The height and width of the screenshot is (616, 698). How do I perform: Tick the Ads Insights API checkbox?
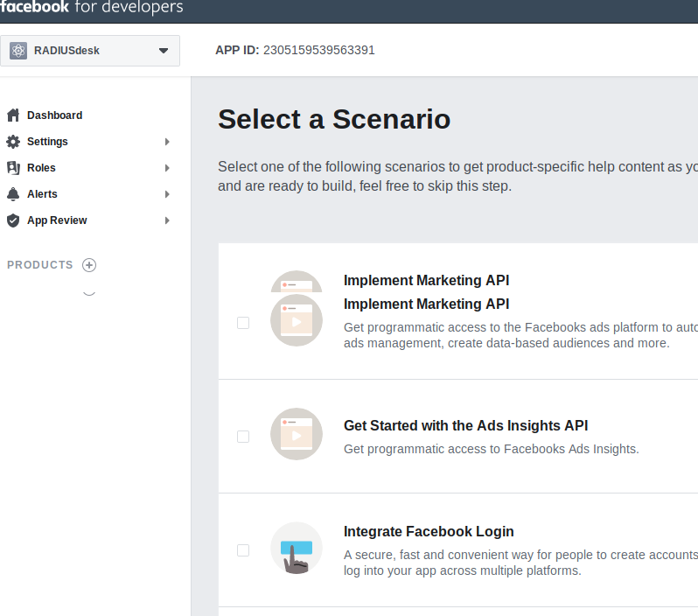click(x=243, y=437)
